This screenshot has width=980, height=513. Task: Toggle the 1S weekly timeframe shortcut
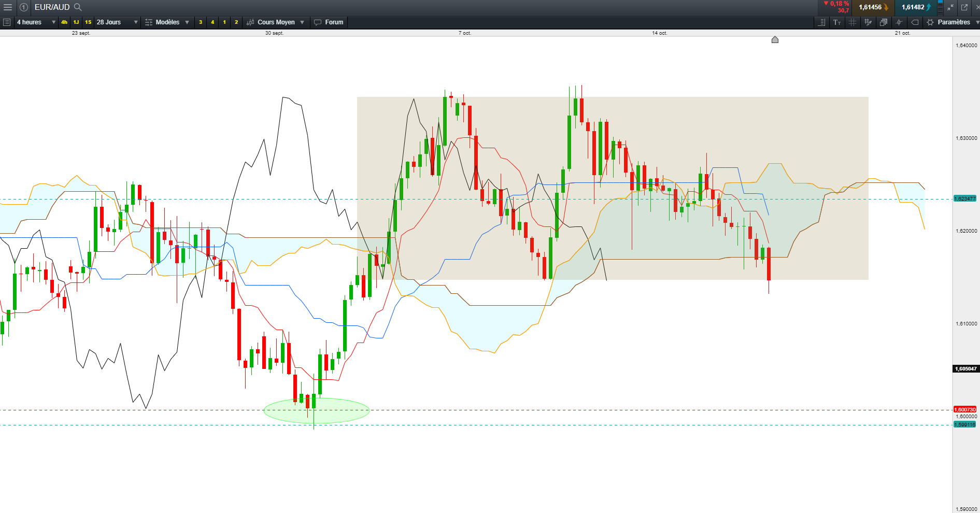point(88,22)
